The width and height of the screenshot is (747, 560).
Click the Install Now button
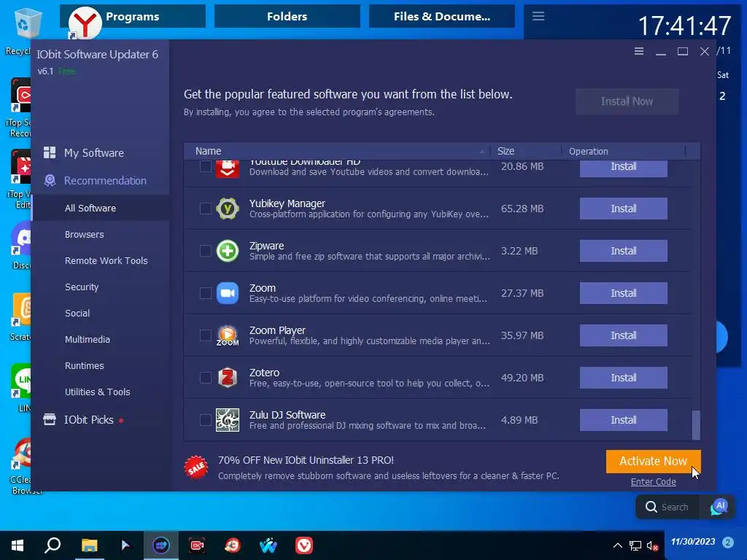tap(627, 101)
